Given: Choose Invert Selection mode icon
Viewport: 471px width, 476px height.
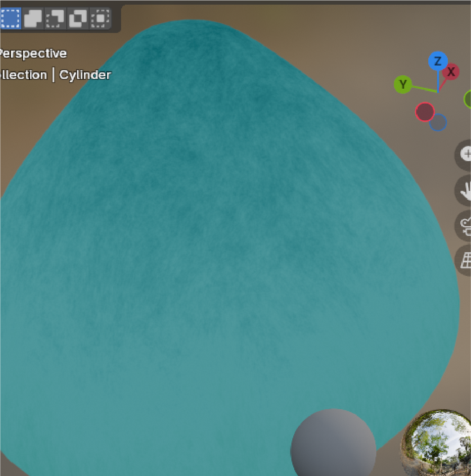Looking at the screenshot, I should (x=78, y=18).
